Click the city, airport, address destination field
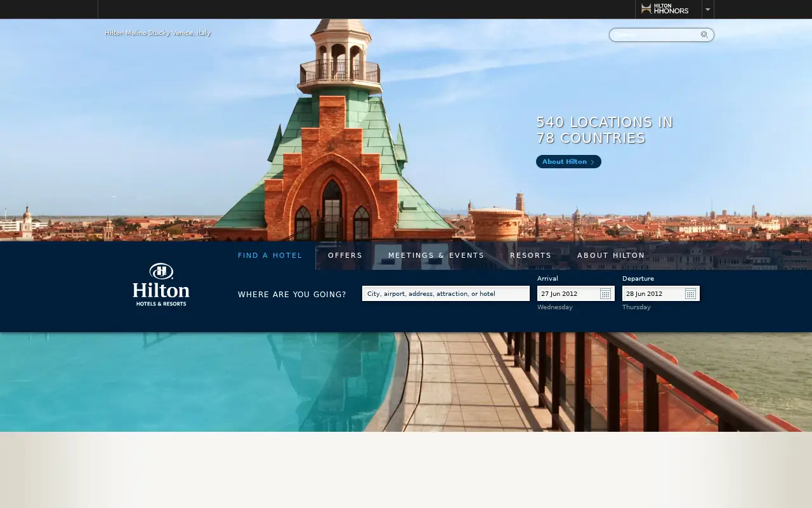 [446, 293]
